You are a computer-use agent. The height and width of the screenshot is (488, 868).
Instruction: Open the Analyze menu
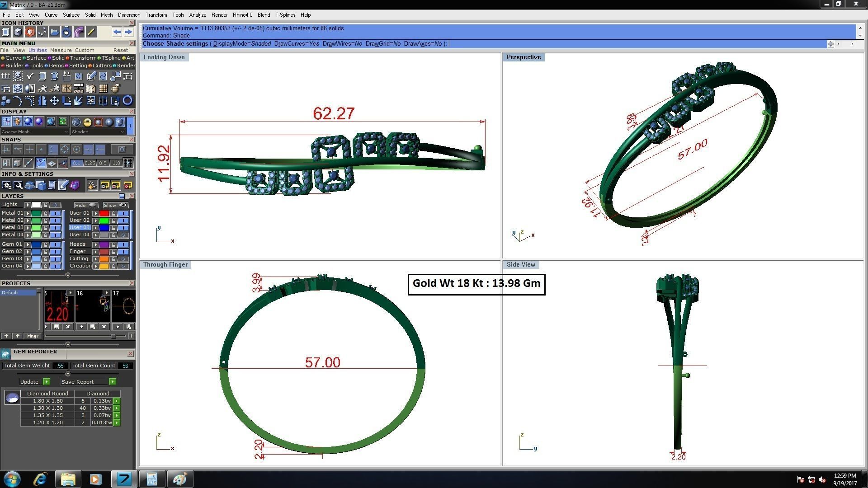point(198,15)
